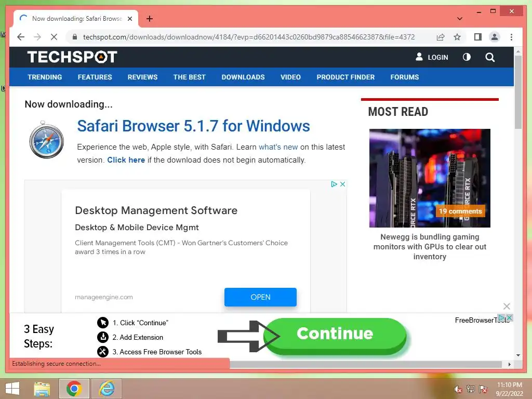Viewport: 532px width, 399px height.
Task: Click manageengine.com ad domain text
Action: tap(104, 297)
